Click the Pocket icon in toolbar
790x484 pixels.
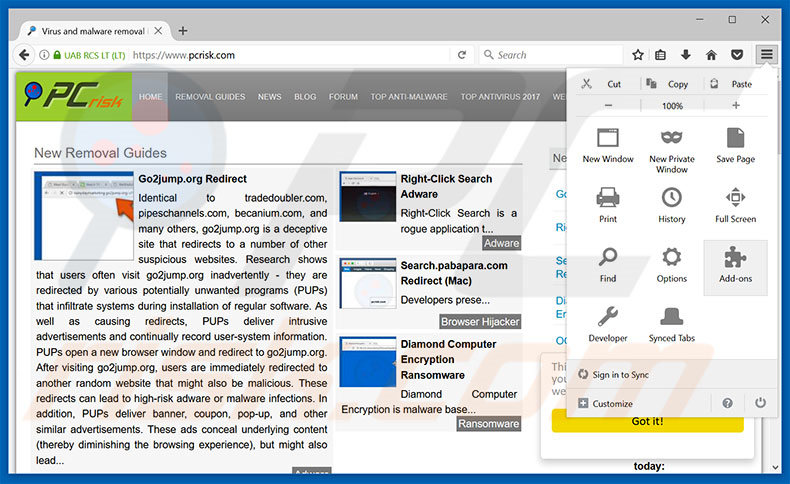coord(737,55)
